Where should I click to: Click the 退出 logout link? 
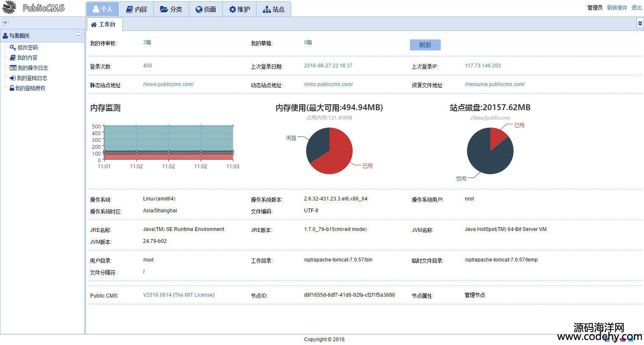[636, 8]
